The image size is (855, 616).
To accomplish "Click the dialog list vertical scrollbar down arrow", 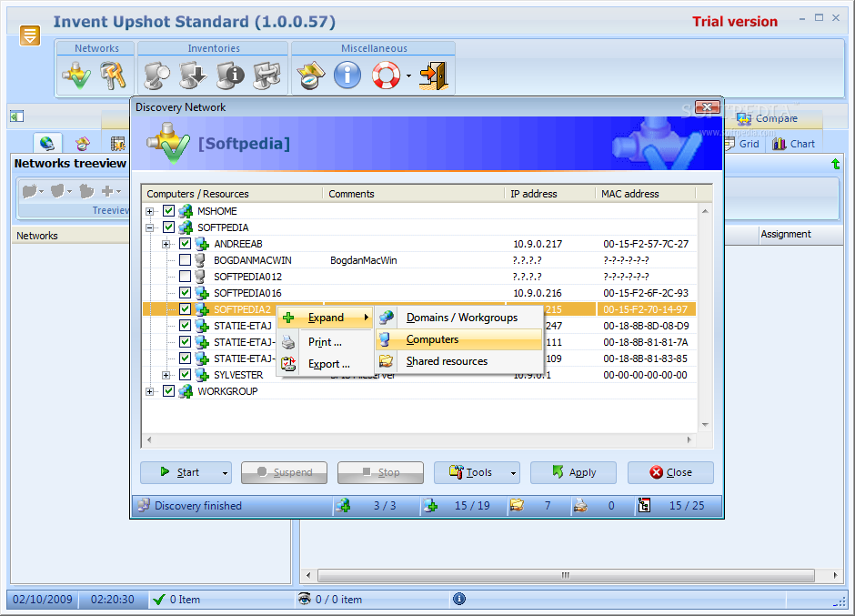I will tap(705, 425).
